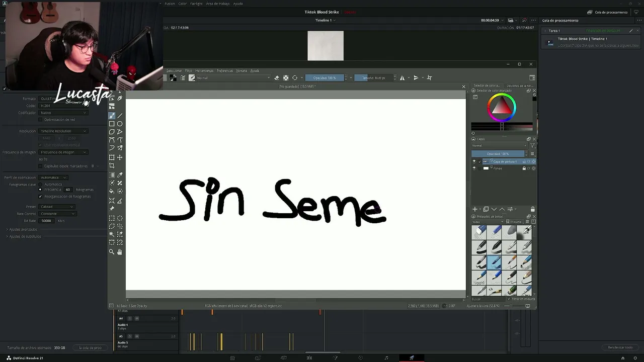
Task: Open the Resolución dropdown
Action: [63, 131]
